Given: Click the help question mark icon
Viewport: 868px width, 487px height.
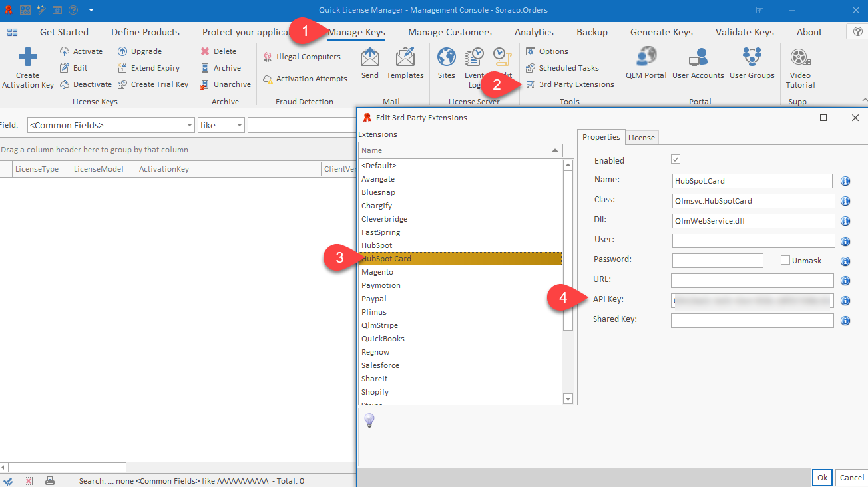Looking at the screenshot, I should click(x=858, y=31).
